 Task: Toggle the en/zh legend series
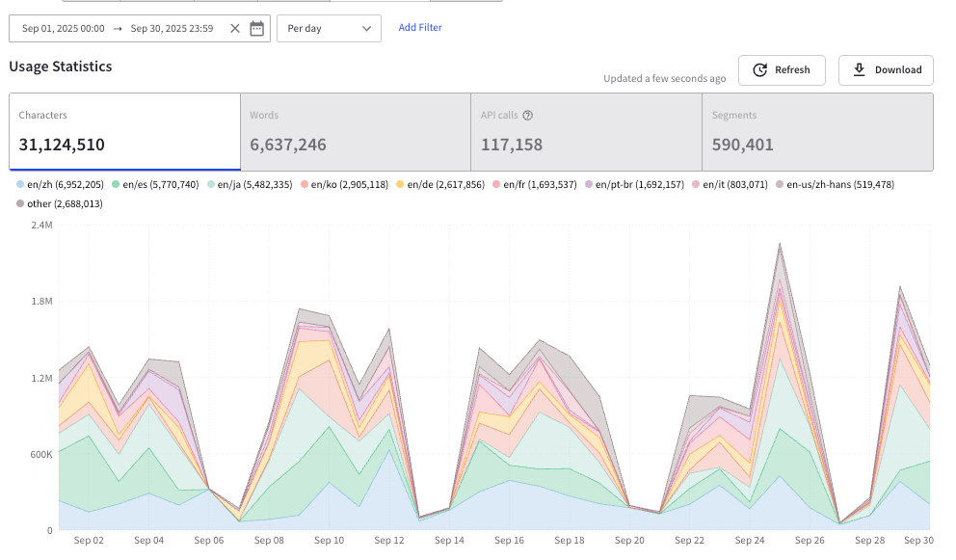pyautogui.click(x=56, y=184)
